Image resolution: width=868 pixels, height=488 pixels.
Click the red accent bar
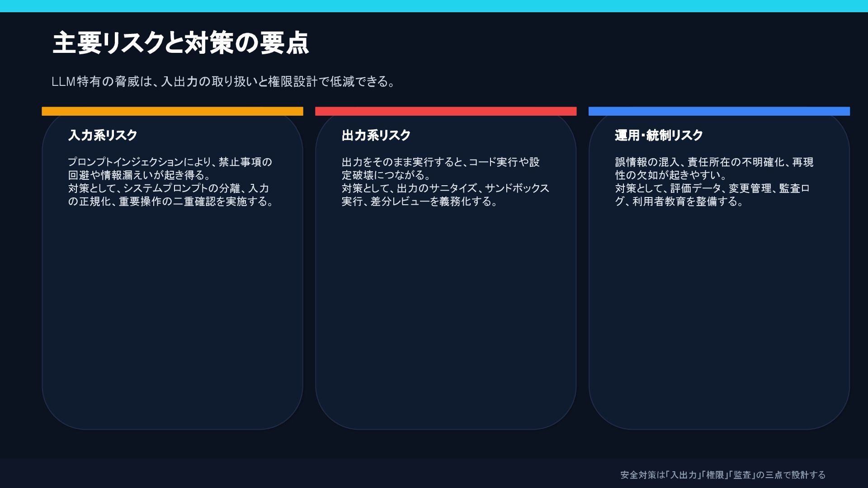coord(446,111)
